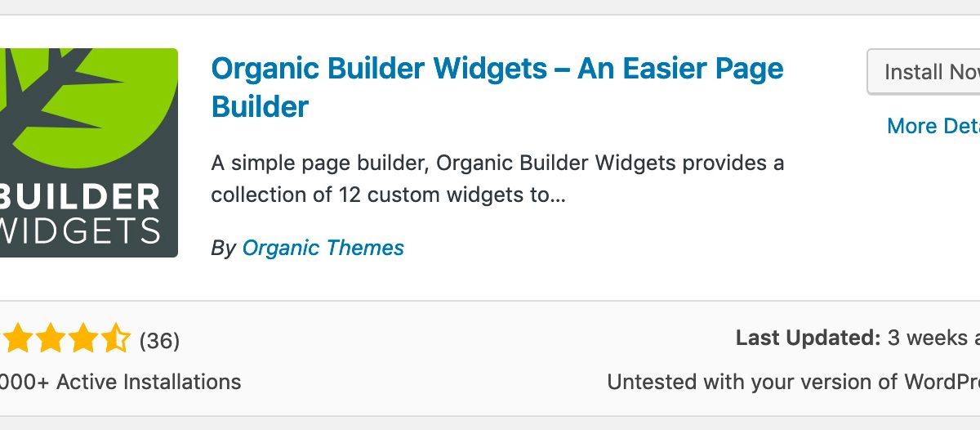
Task: Click the WIDGETS word in the logo
Action: click(80, 231)
